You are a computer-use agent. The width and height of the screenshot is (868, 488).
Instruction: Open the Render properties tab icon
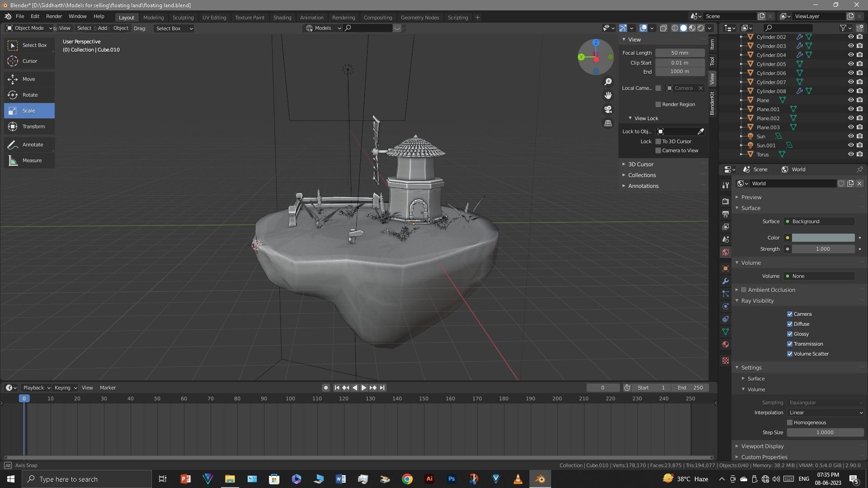click(x=726, y=201)
